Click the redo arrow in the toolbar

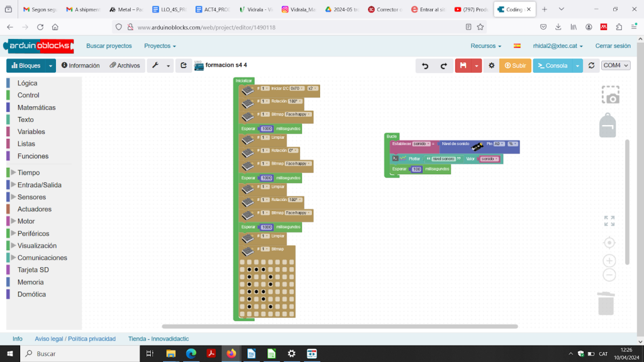click(443, 65)
